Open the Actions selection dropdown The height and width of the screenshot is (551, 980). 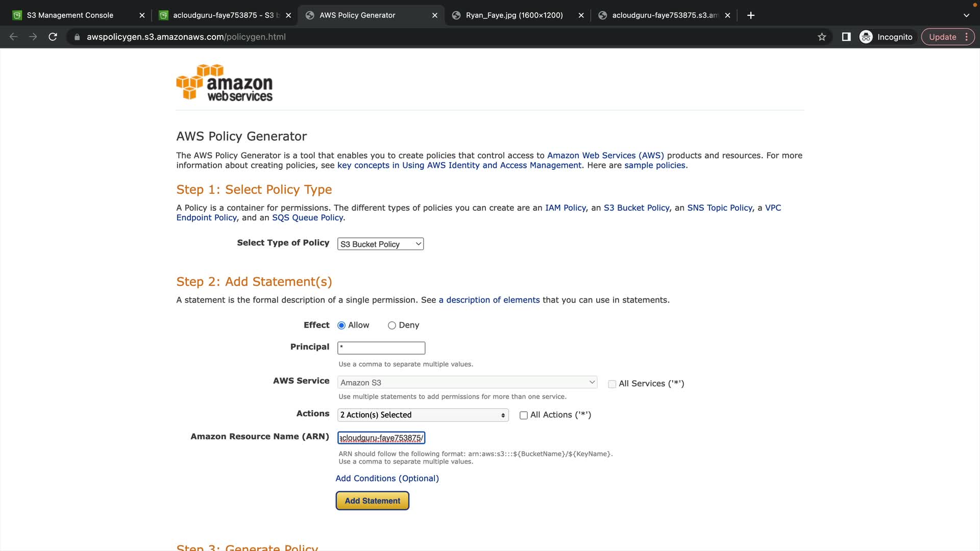(x=423, y=415)
